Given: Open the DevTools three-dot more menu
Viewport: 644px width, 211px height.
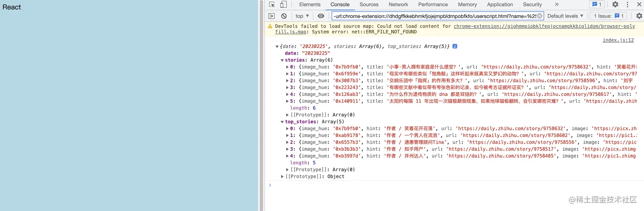Looking at the screenshot, I should pyautogui.click(x=627, y=4).
